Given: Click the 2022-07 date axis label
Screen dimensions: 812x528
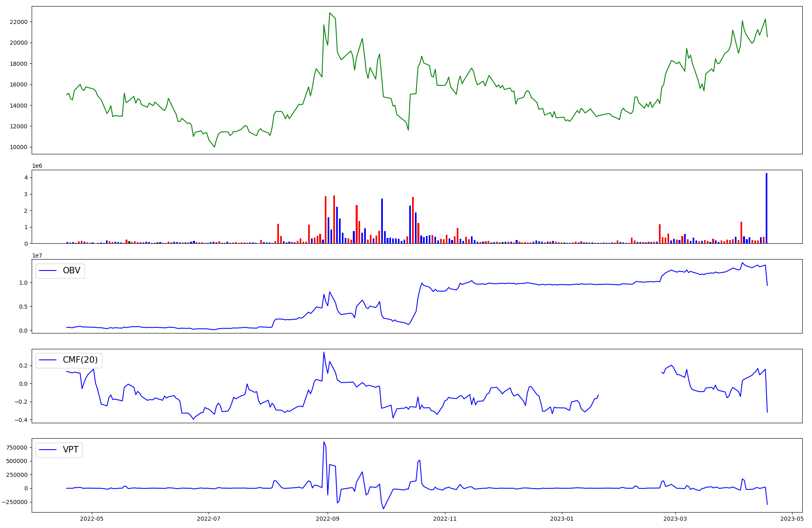Looking at the screenshot, I should pyautogui.click(x=208, y=519).
